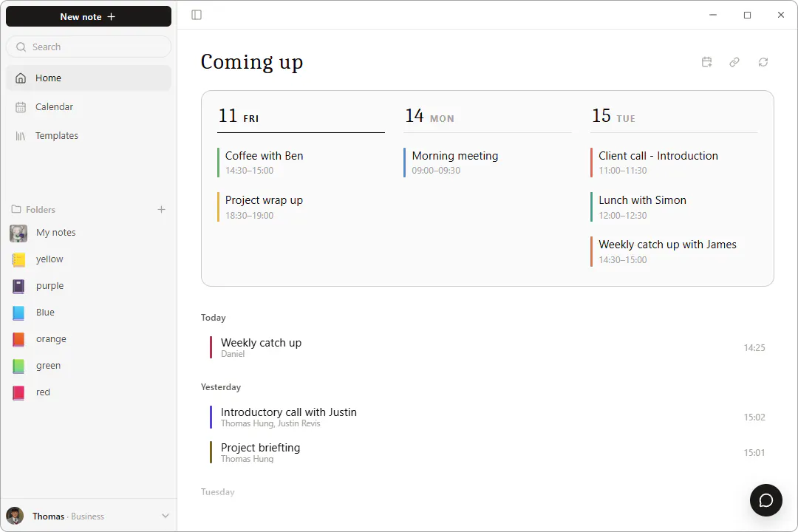Click the orange notebook icon
This screenshot has width=798, height=532.
tap(18, 339)
